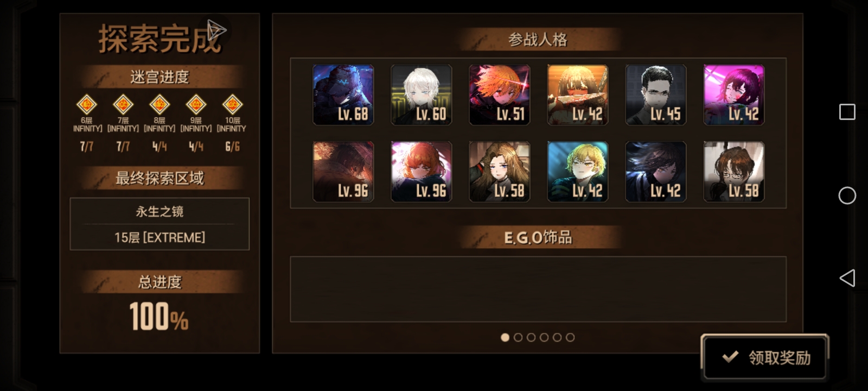This screenshot has height=391, width=868.
Task: Select the Lv. 68 character portrait
Action: click(343, 95)
